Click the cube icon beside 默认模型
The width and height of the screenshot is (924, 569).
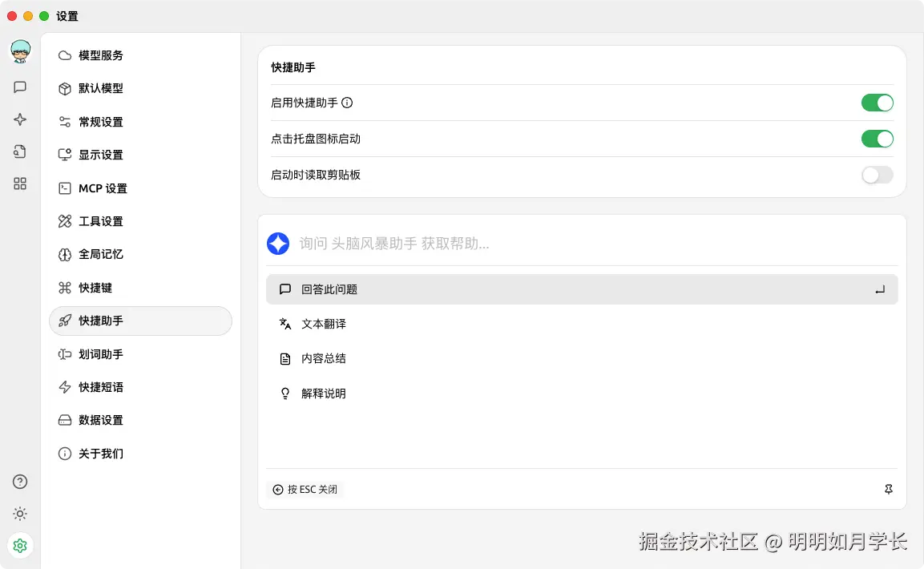(65, 88)
